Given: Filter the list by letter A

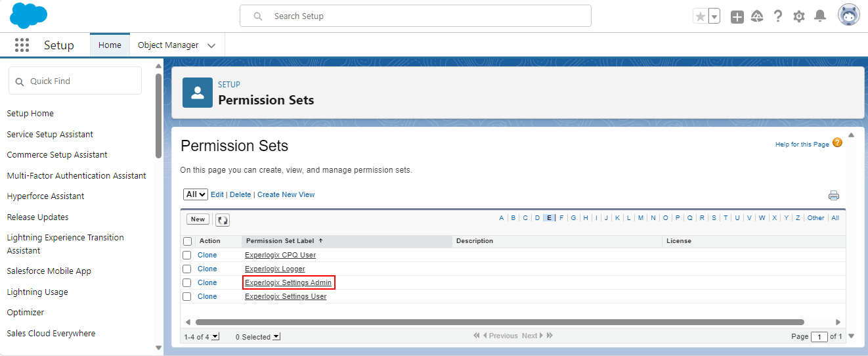Looking at the screenshot, I should (x=502, y=218).
